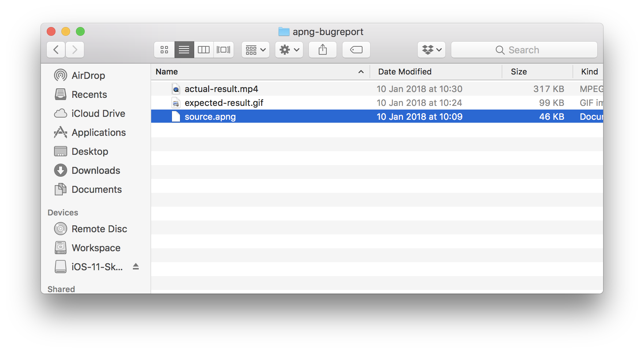Switch to column view in the toolbar

click(x=203, y=50)
